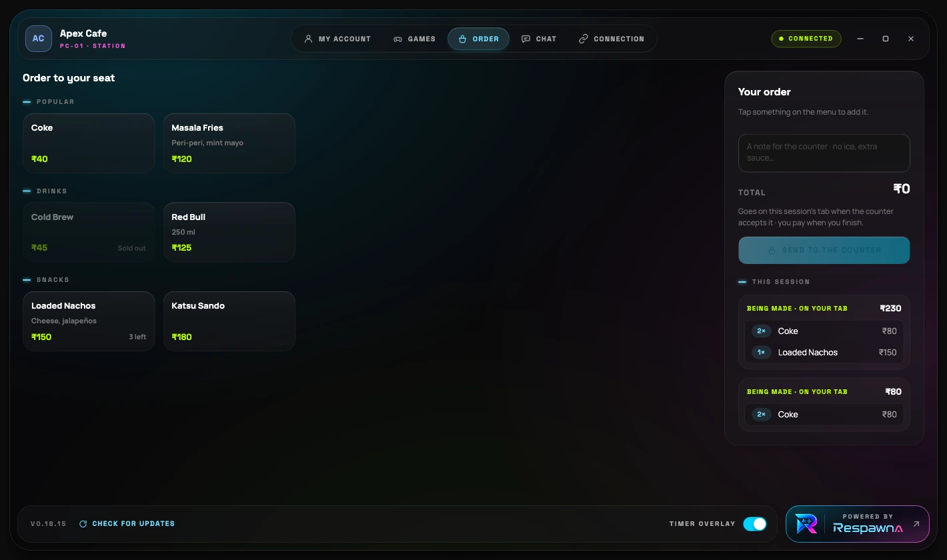Screen dimensions: 947x560
Task: Click the note for the counter field
Action: (x=824, y=153)
